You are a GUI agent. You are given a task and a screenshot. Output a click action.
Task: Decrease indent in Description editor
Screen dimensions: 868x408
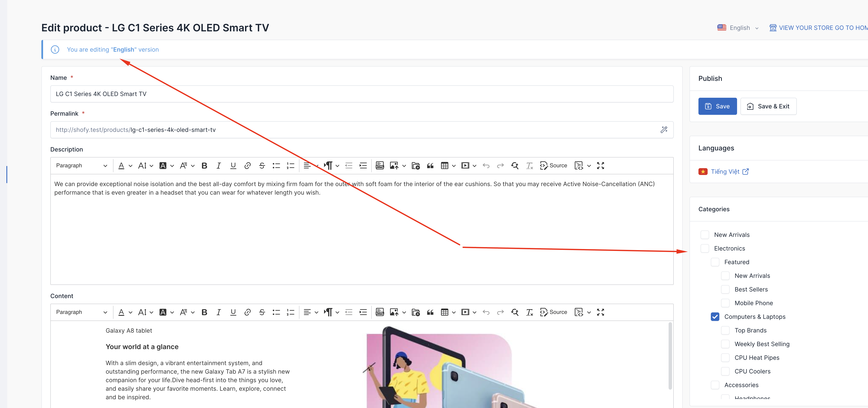click(349, 166)
